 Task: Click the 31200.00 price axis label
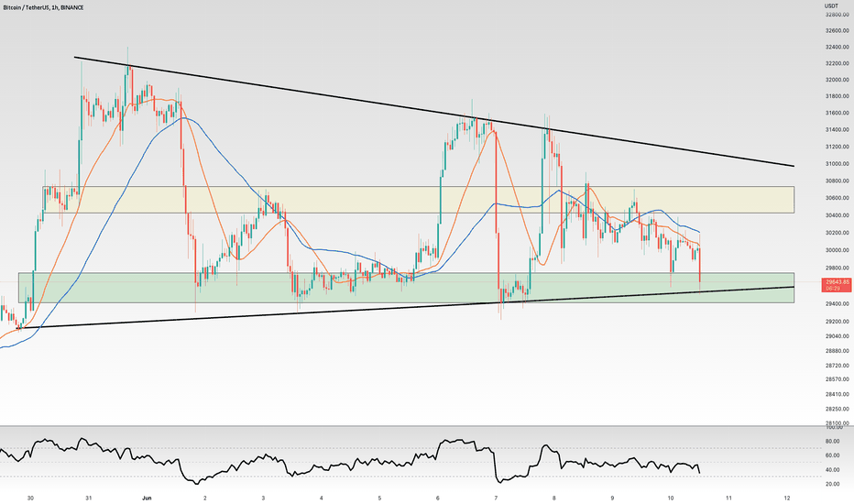click(x=838, y=147)
